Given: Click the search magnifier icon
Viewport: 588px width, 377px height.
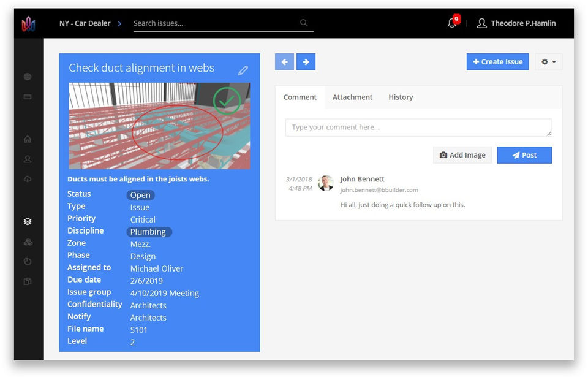Looking at the screenshot, I should click(304, 23).
